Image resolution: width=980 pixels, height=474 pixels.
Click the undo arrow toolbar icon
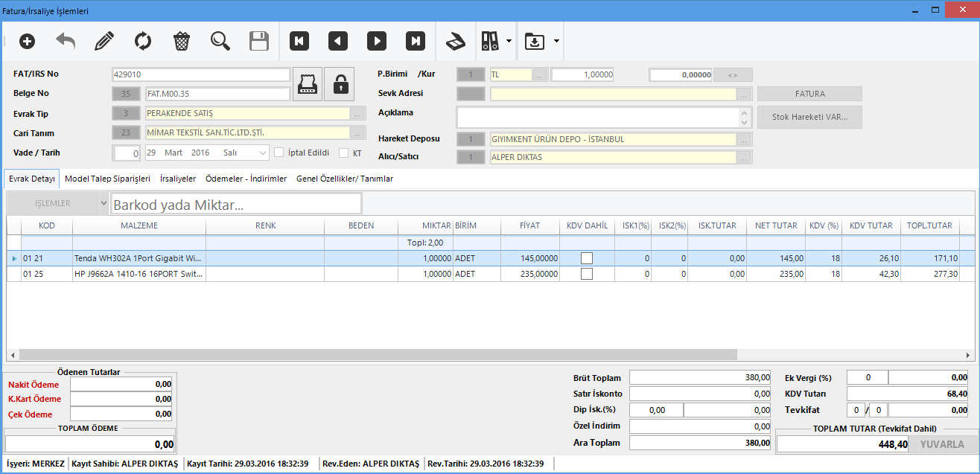coord(66,42)
